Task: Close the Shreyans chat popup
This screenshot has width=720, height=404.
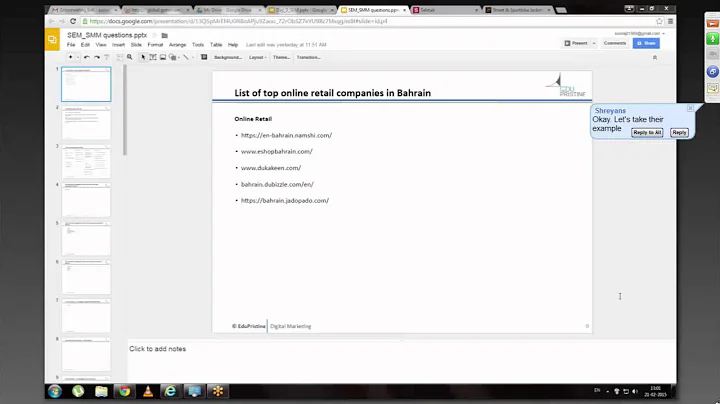Action: click(x=690, y=108)
